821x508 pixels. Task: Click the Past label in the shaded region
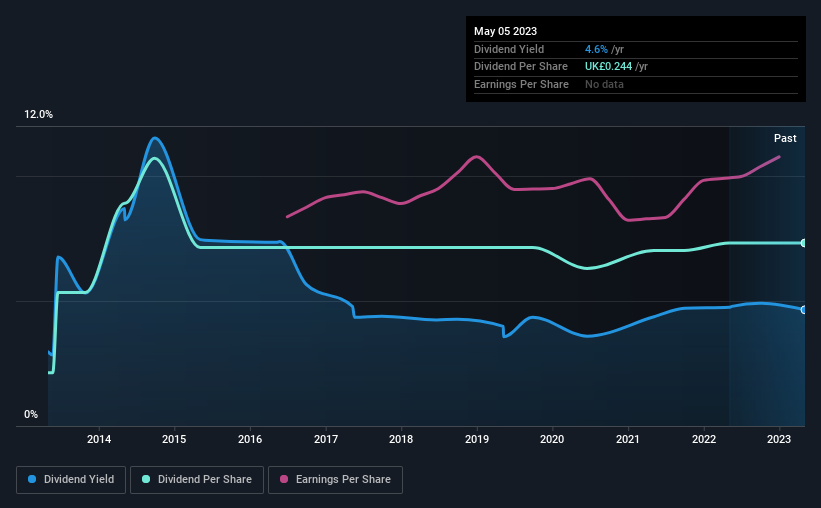point(785,138)
